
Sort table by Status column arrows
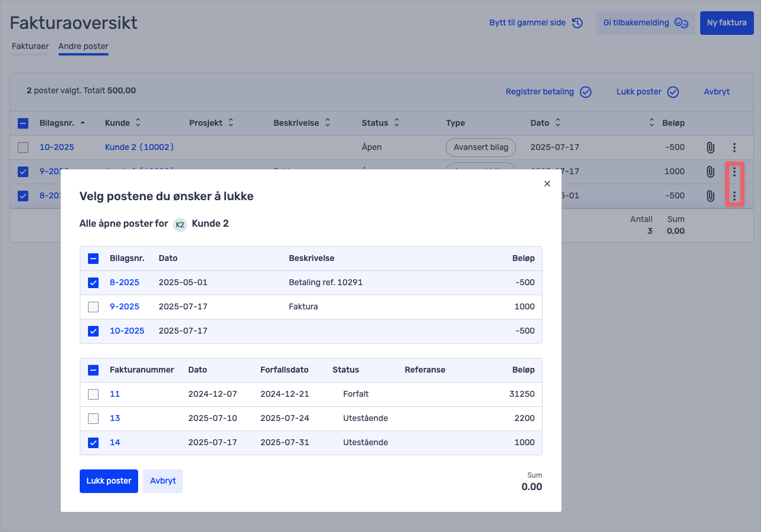pyautogui.click(x=397, y=123)
